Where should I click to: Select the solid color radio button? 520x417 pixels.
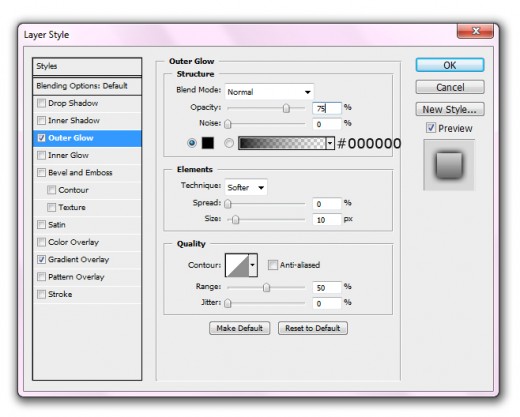tap(192, 143)
